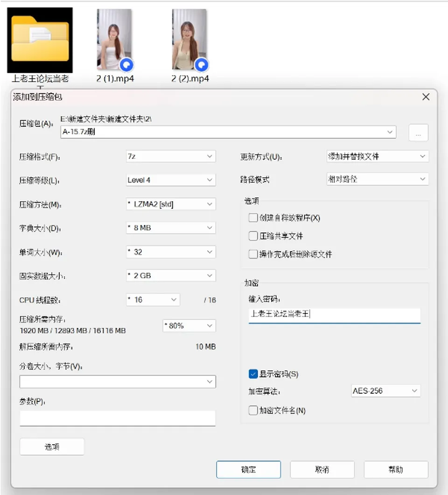The height and width of the screenshot is (495, 448).
Task: Click the archive path E:\新建文件夹 text
Action: pyautogui.click(x=106, y=119)
